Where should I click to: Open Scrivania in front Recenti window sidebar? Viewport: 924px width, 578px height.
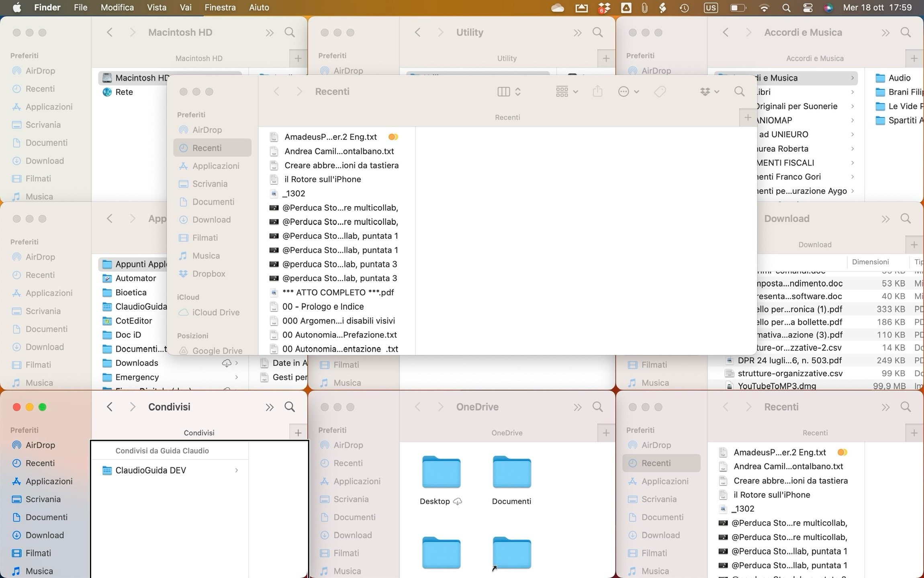[x=210, y=184]
